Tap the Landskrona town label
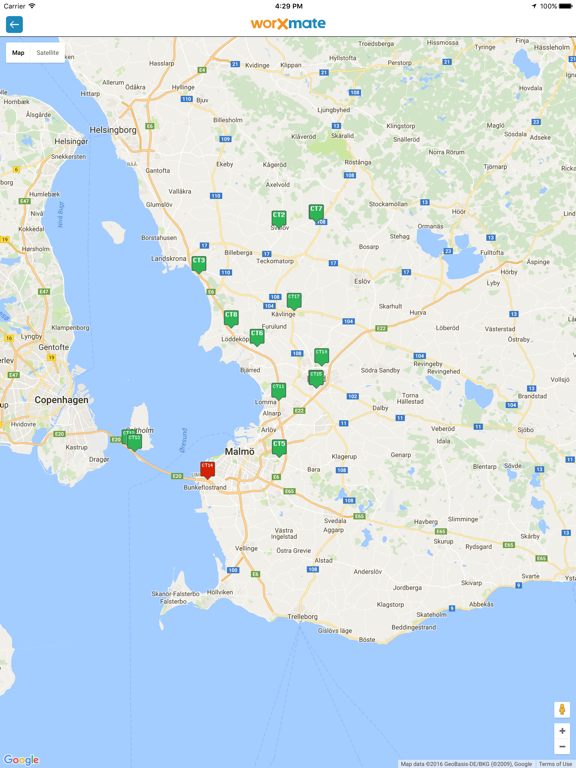This screenshot has height=768, width=576. tap(168, 259)
